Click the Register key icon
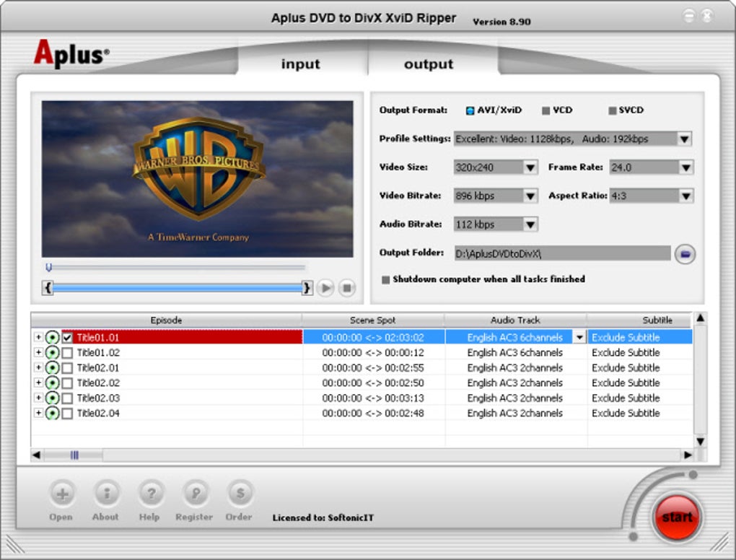The width and height of the screenshot is (736, 560). [196, 494]
